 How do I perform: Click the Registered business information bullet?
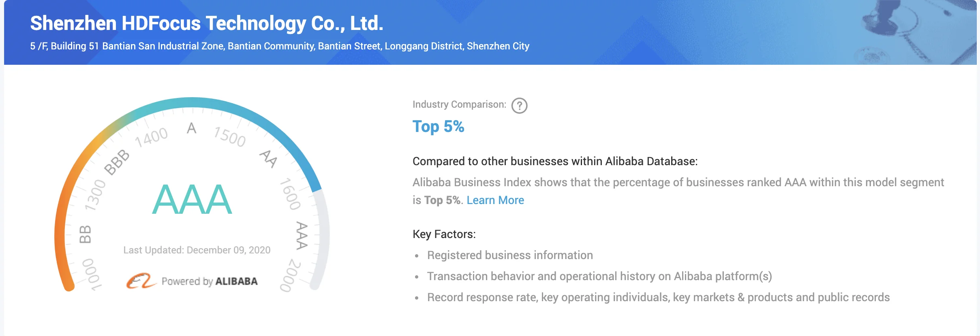tap(509, 255)
